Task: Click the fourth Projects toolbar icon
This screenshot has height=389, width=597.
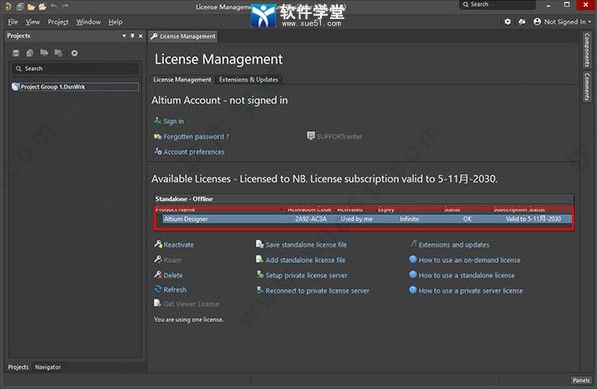Action: 58,53
